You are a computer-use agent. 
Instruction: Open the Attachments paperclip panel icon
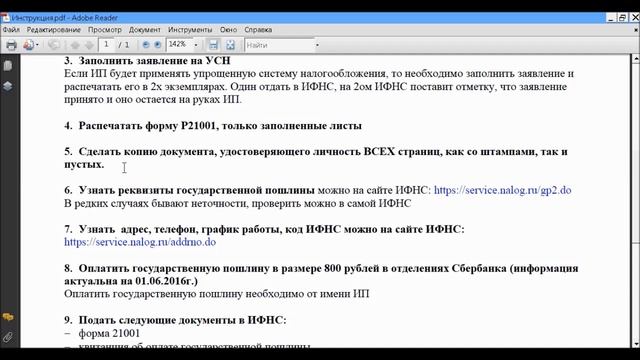coord(8,337)
